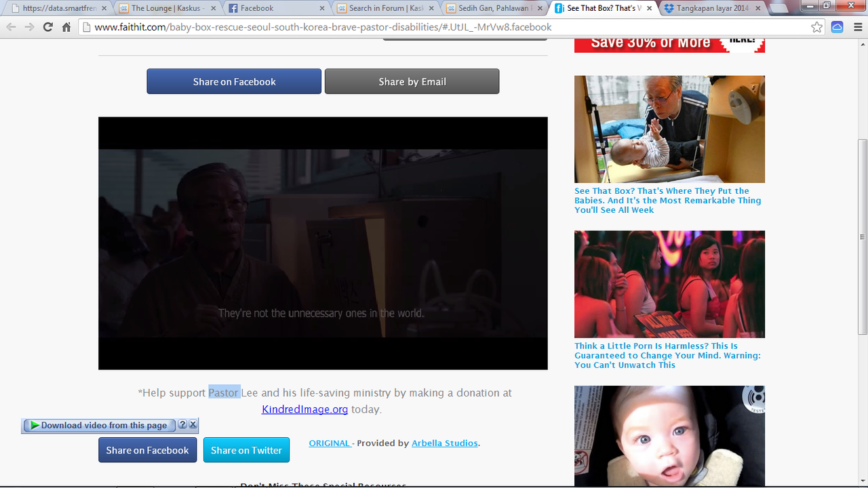Open the red-lit women thumbnail

(669, 284)
